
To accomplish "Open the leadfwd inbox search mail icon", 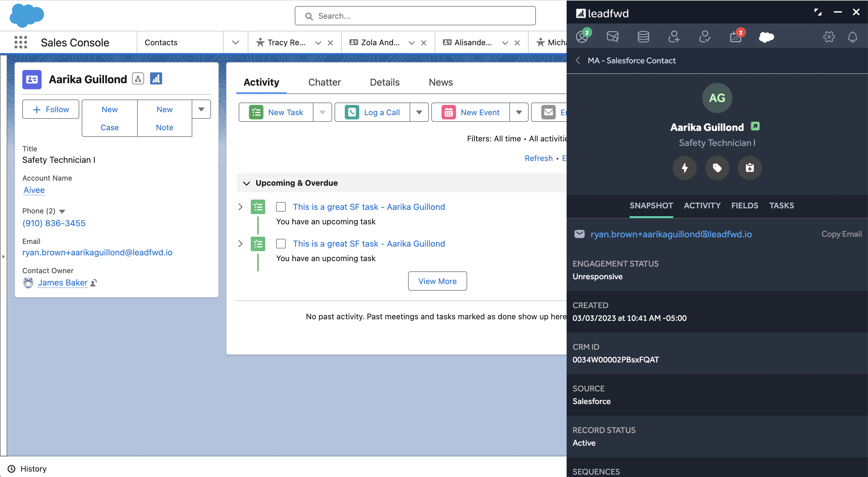I will click(x=613, y=36).
